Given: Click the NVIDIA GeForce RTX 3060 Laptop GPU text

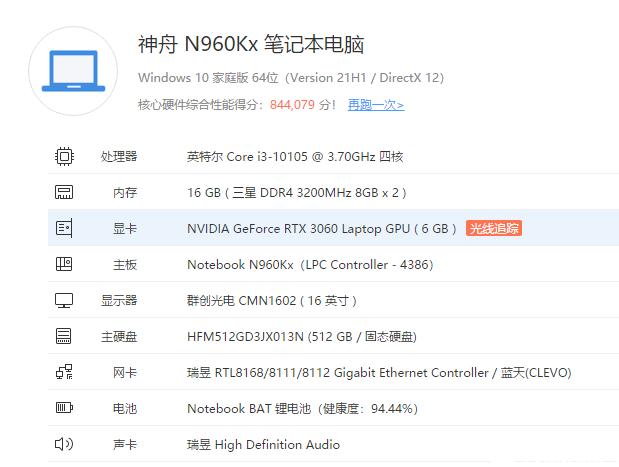Looking at the screenshot, I should [x=321, y=229].
